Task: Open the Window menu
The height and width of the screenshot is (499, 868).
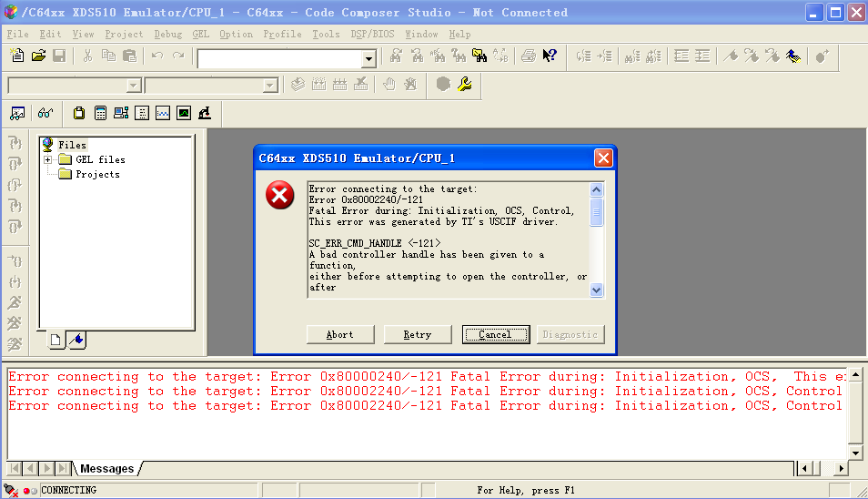Action: (421, 35)
